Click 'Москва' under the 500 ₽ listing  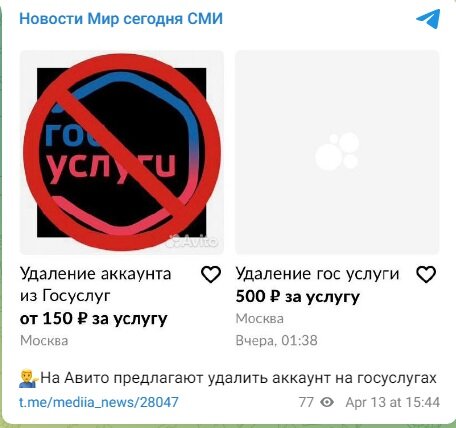click(260, 319)
